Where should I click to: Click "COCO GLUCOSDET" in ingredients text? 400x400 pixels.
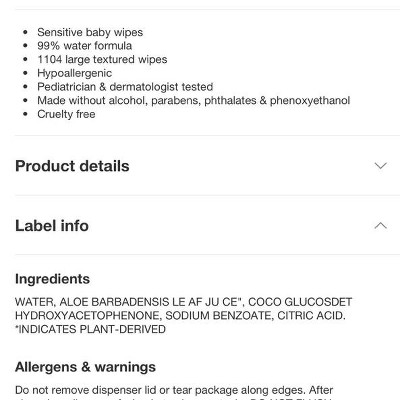300,302
